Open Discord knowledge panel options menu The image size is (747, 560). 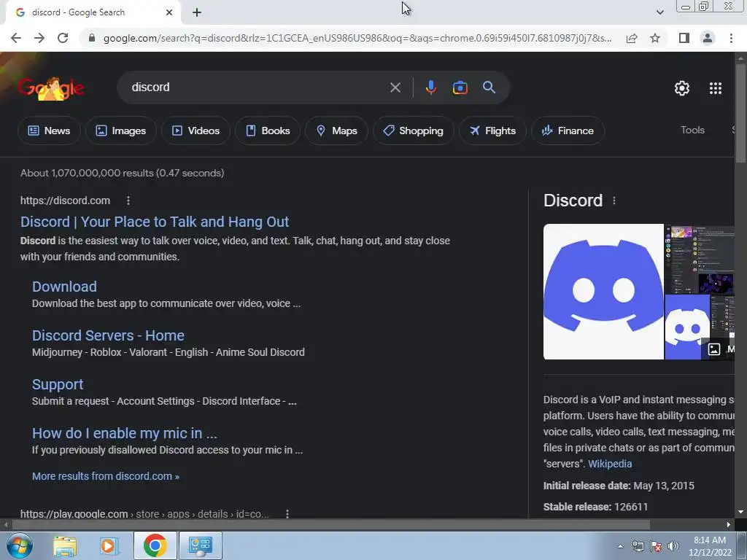(614, 201)
